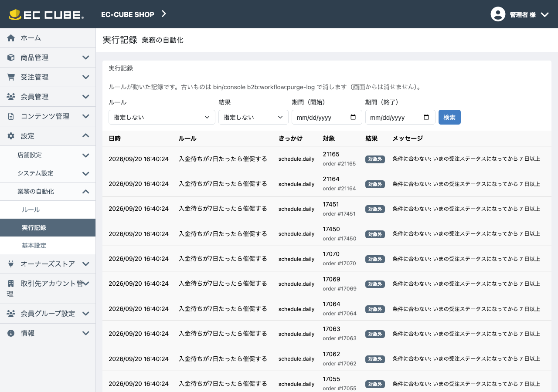The image size is (558, 392).
Task: Expand the 店舗設定 submenu chevron
Action: [86, 155]
